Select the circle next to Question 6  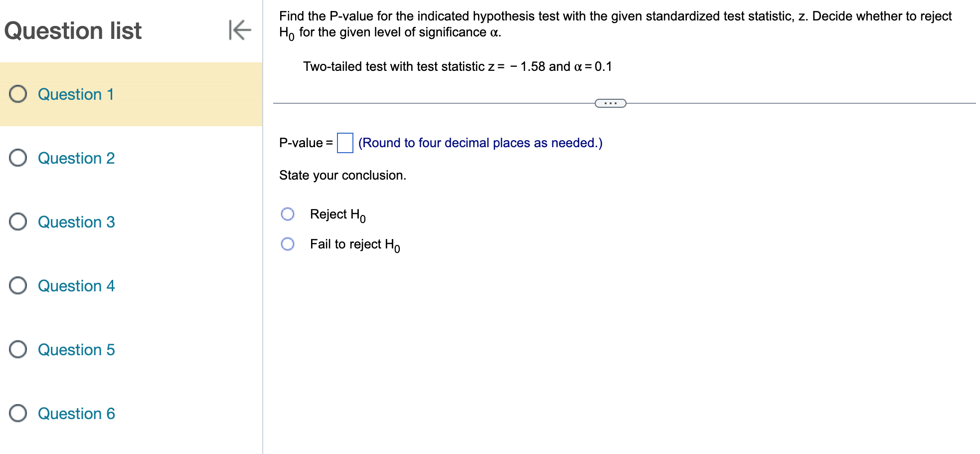(x=18, y=414)
